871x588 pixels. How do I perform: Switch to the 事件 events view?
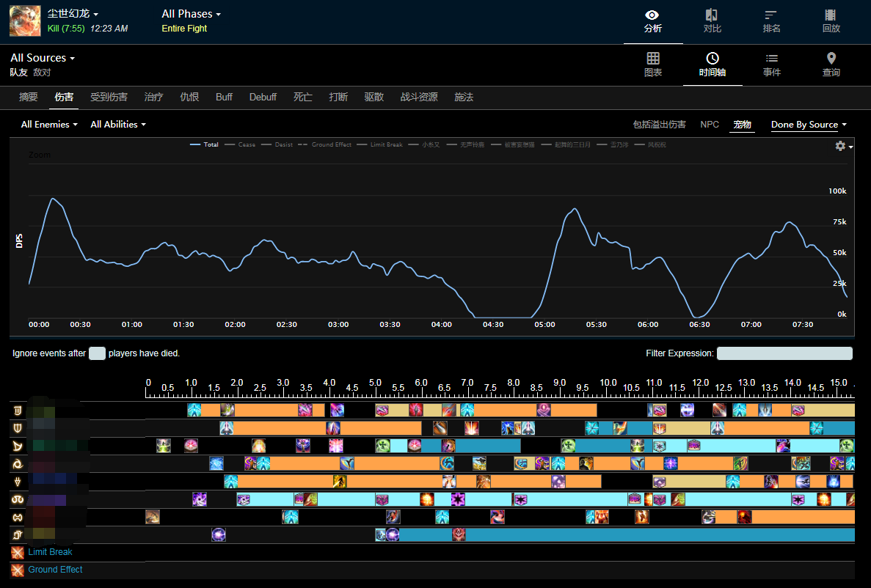(x=771, y=65)
